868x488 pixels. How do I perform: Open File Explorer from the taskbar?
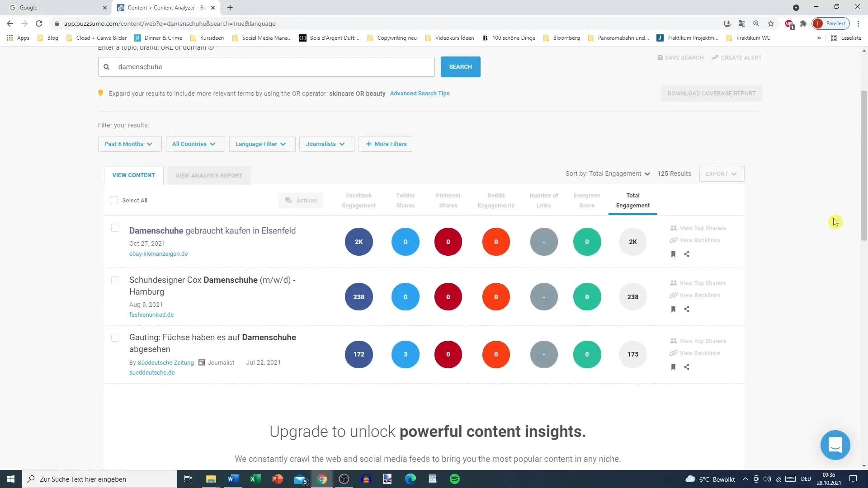211,479
